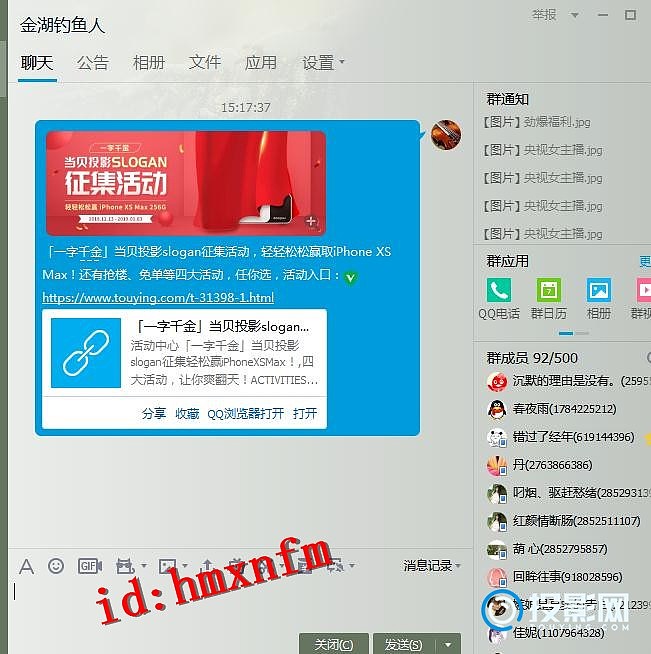Screen dimensions: 651x654
Task: Open the 应用 tab
Action: click(x=261, y=63)
